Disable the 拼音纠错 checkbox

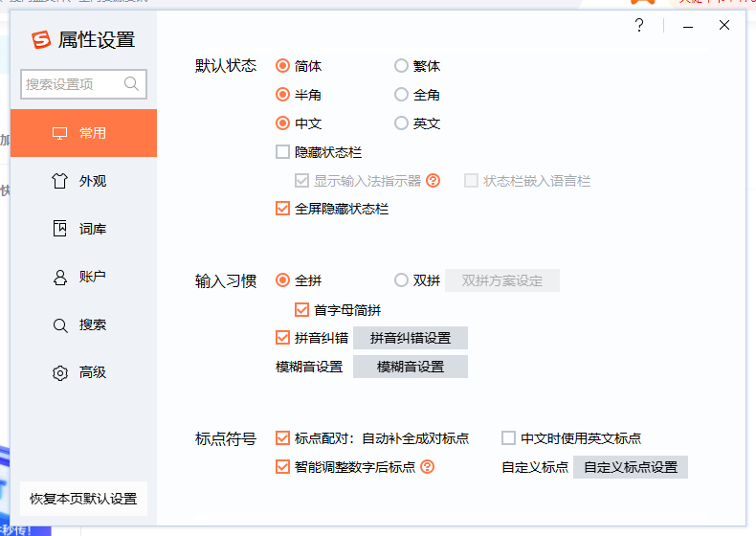282,338
